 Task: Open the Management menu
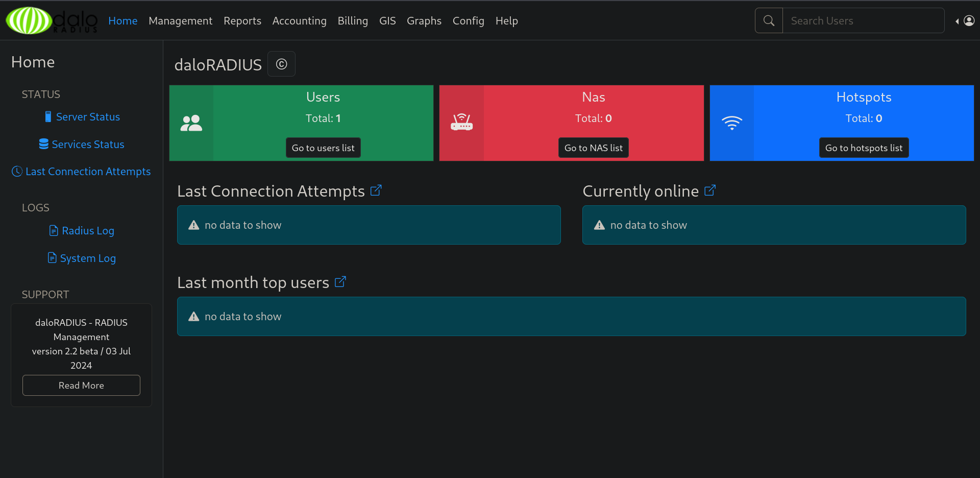click(181, 20)
